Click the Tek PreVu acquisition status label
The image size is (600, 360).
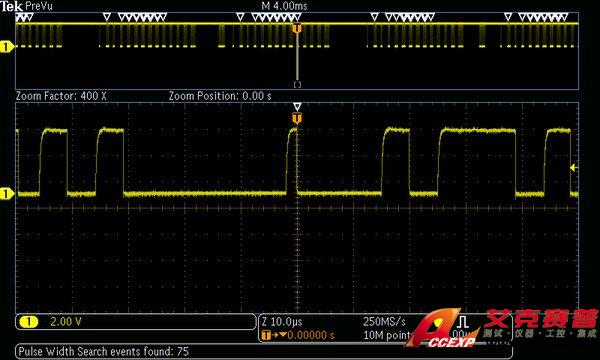(x=26, y=6)
